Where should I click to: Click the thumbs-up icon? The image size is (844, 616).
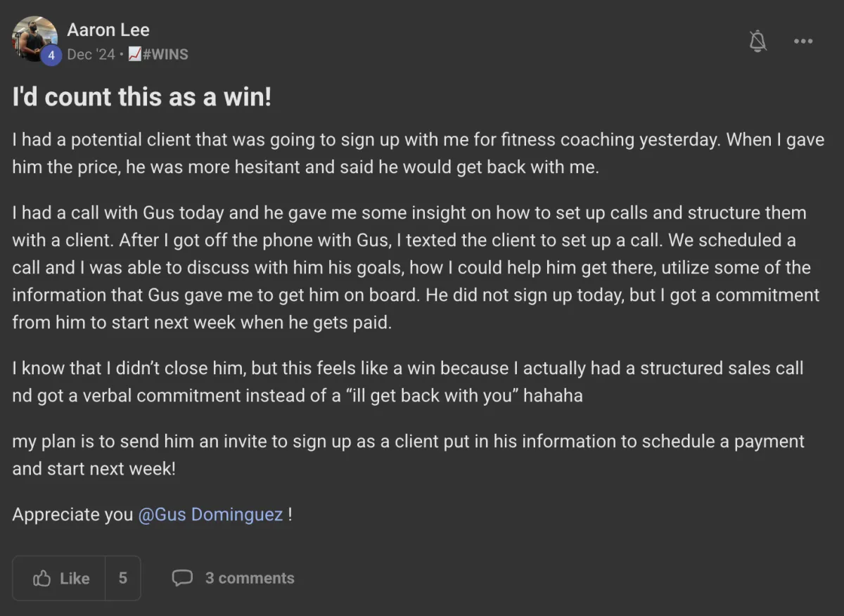tap(42, 579)
